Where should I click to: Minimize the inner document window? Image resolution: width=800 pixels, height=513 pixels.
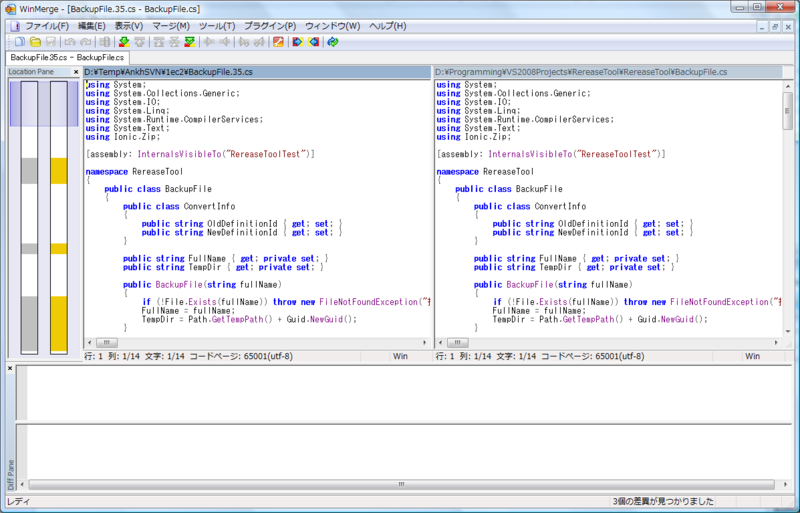click(762, 27)
